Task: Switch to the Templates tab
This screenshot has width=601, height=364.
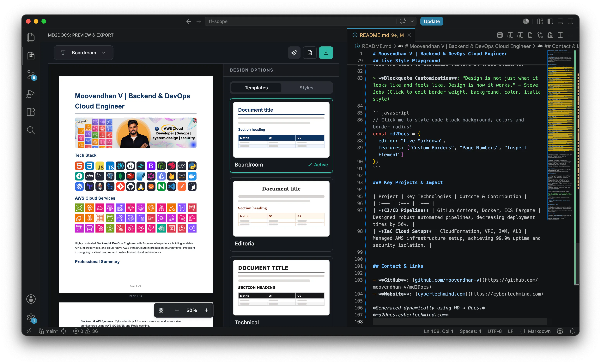Action: tap(256, 88)
